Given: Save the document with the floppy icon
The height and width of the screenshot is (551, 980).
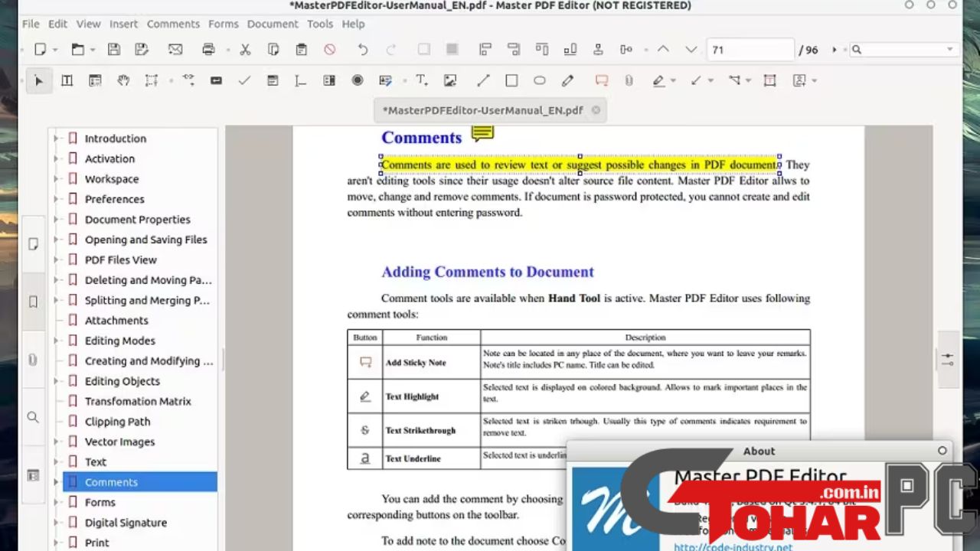Looking at the screenshot, I should pyautogui.click(x=114, y=50).
